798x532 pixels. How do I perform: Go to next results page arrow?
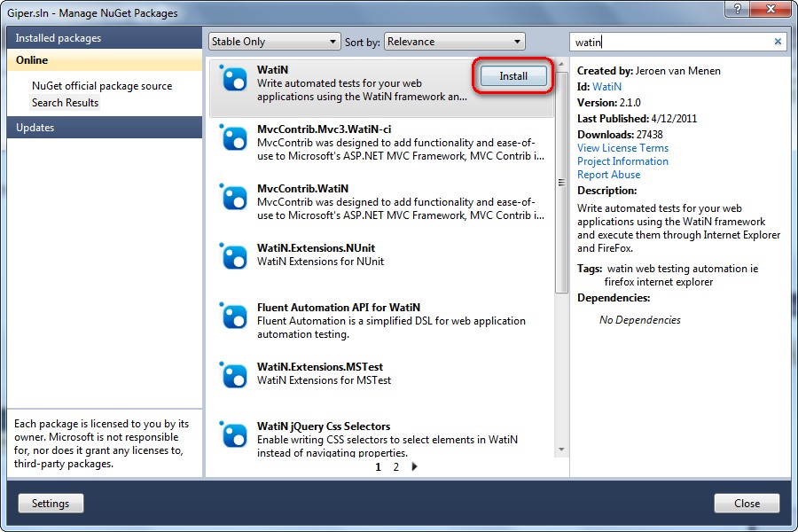tap(414, 466)
